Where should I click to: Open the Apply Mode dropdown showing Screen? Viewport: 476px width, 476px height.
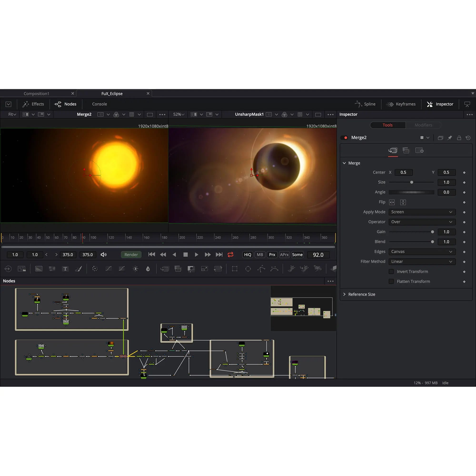click(422, 212)
